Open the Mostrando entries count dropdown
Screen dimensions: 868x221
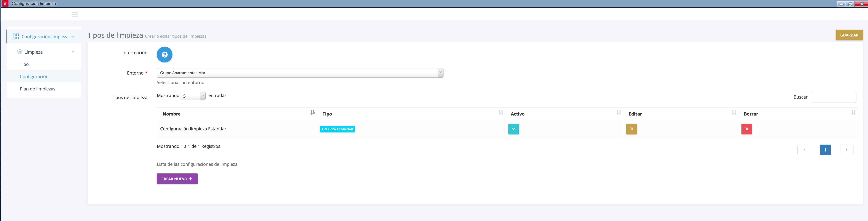(193, 96)
